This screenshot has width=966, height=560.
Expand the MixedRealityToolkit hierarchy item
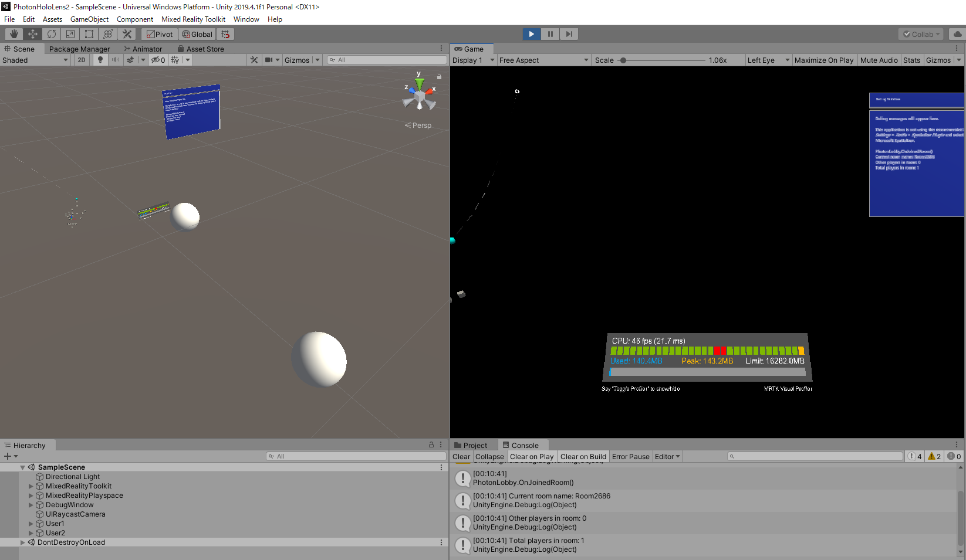[x=31, y=486]
